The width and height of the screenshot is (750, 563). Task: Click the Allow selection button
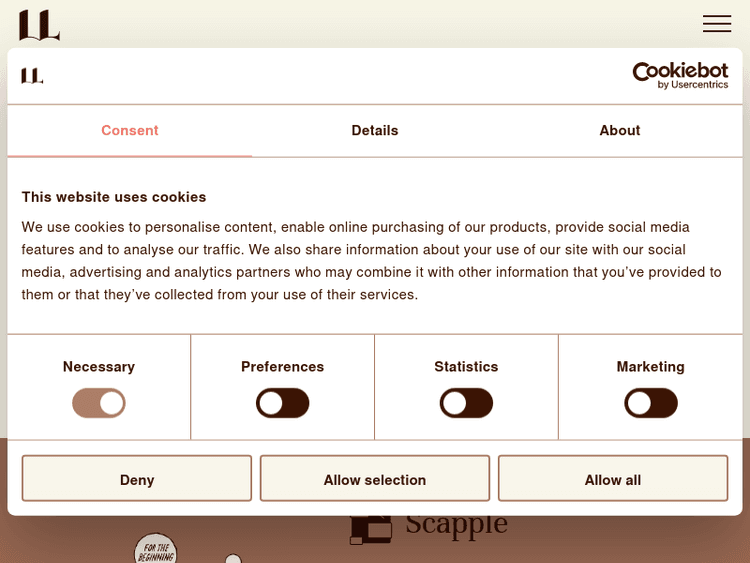pyautogui.click(x=375, y=479)
